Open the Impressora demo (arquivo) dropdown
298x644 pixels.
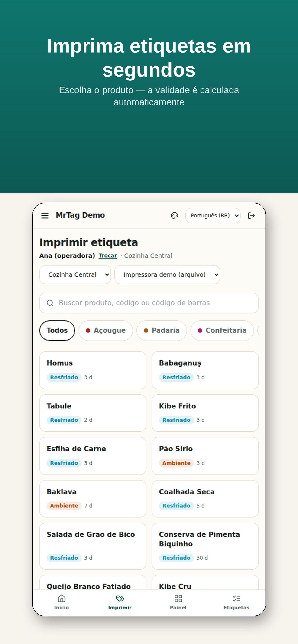(x=167, y=274)
